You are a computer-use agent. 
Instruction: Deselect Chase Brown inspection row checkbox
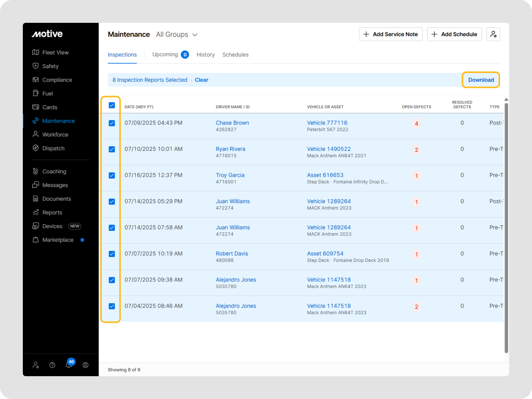pyautogui.click(x=112, y=123)
